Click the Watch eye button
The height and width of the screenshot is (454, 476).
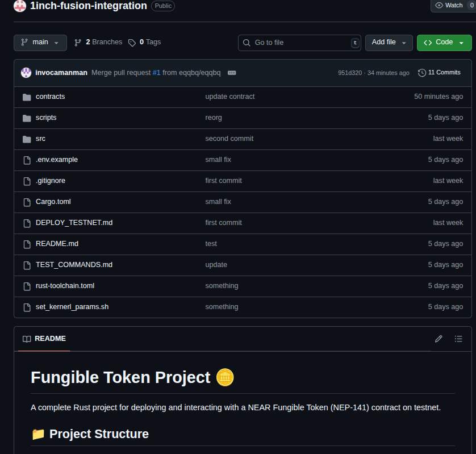(449, 6)
